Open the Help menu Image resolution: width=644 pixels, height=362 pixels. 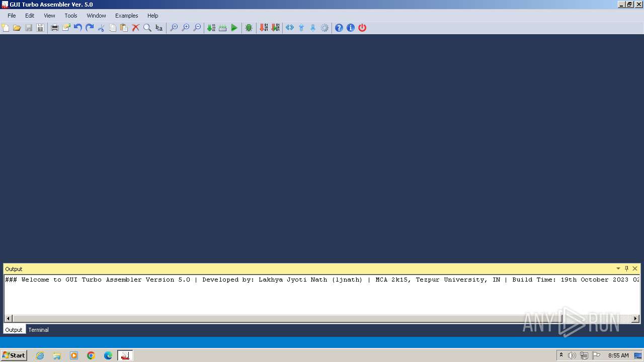coord(153,16)
